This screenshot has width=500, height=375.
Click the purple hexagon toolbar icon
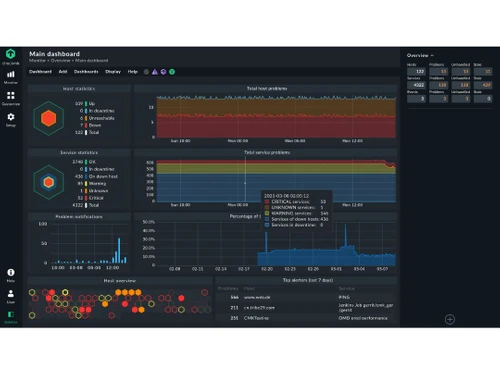point(163,72)
